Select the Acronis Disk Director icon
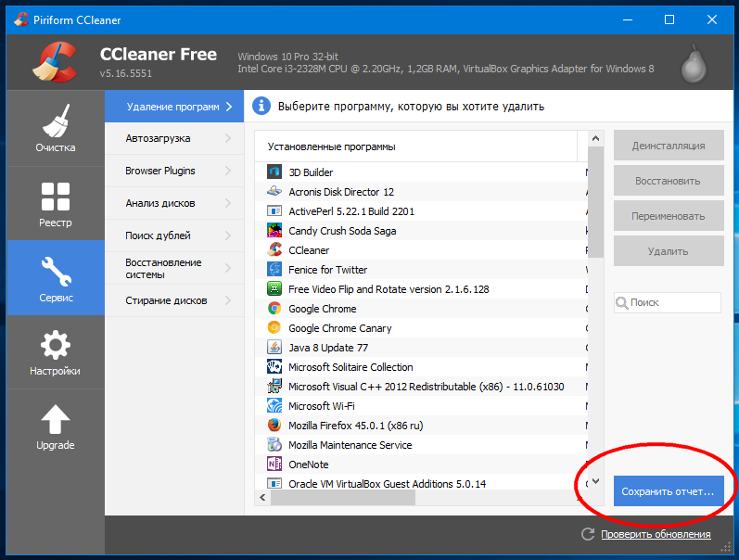The width and height of the screenshot is (739, 560). pyautogui.click(x=274, y=191)
